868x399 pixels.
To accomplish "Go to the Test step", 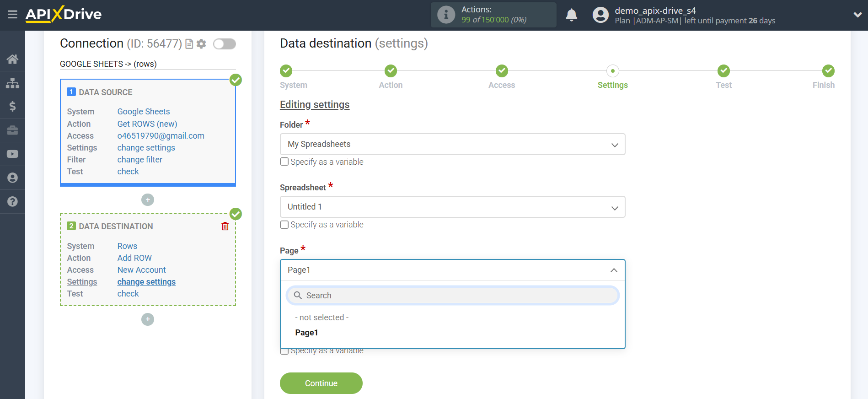I will (x=723, y=71).
